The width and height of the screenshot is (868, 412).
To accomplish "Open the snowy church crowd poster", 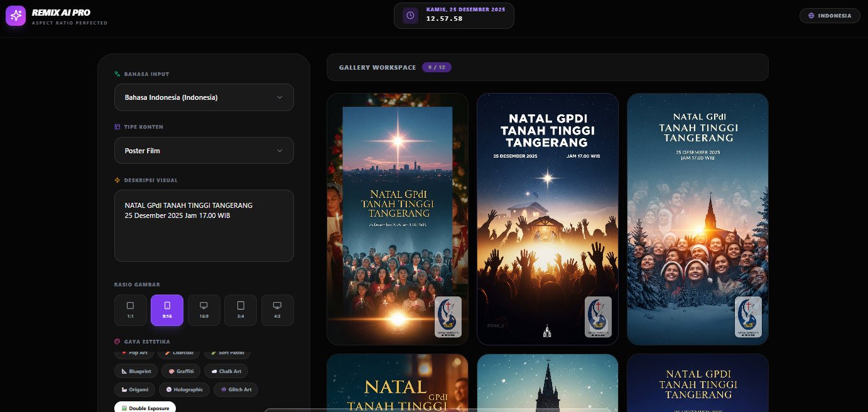I will (x=698, y=219).
